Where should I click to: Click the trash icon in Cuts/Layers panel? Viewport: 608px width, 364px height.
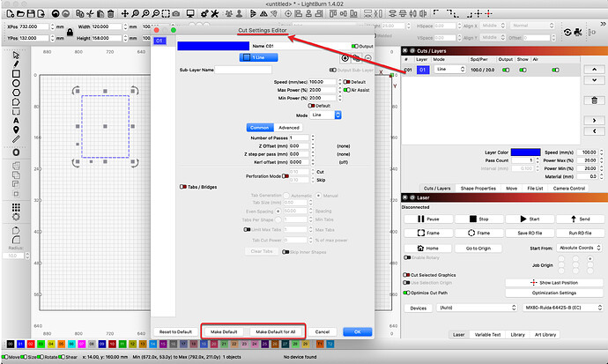[x=594, y=100]
